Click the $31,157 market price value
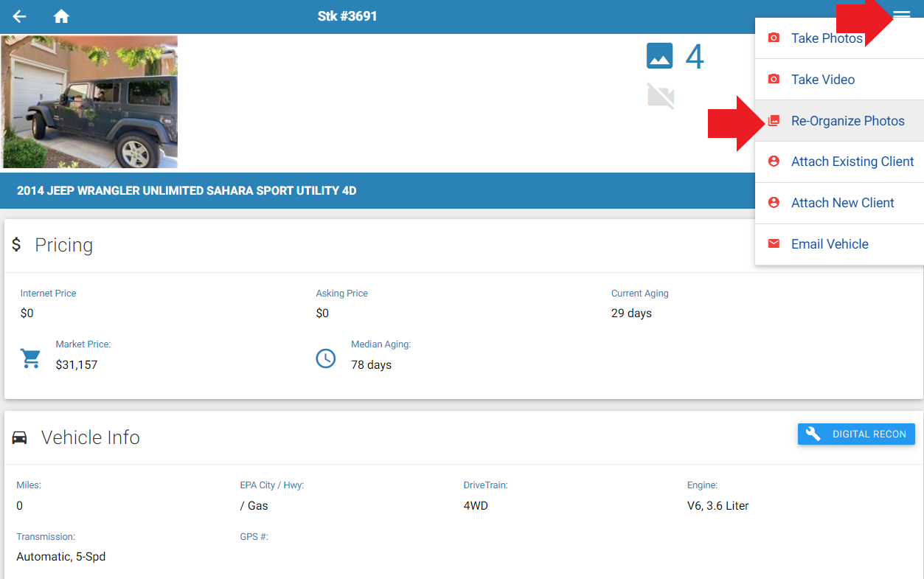Screen dimensions: 924x579 pos(77,364)
